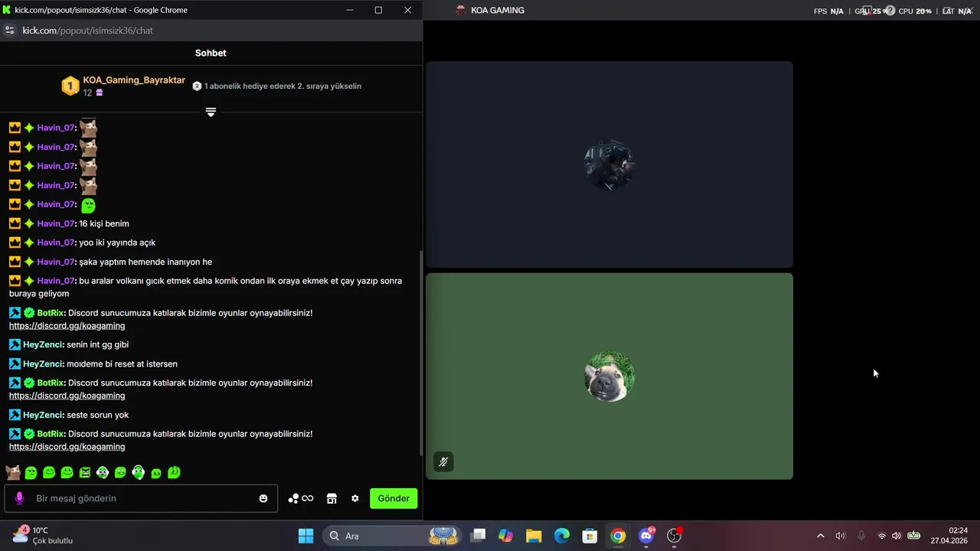Click the message 'şaka yaptım hemende inanıyon he'
This screenshot has height=551, width=980.
click(145, 262)
